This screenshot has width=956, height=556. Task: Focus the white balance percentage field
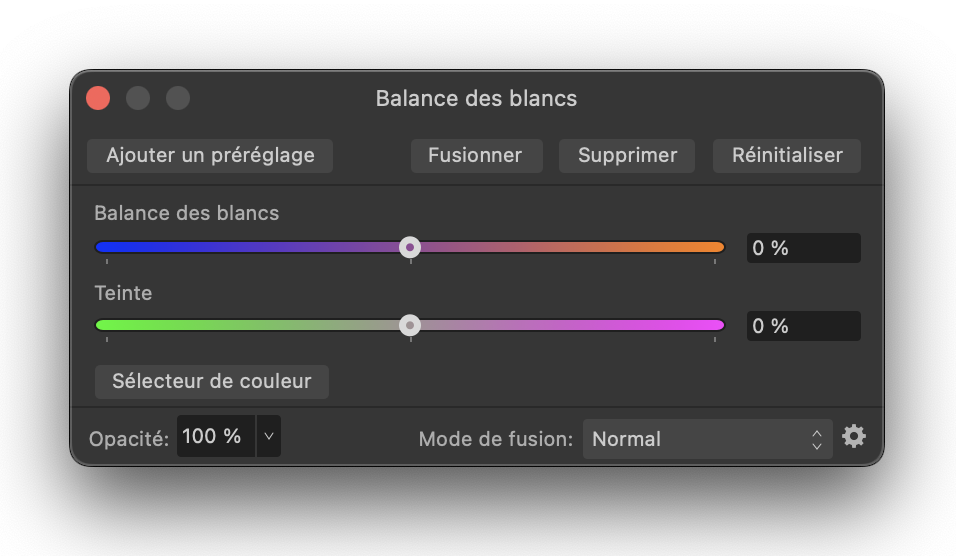803,248
